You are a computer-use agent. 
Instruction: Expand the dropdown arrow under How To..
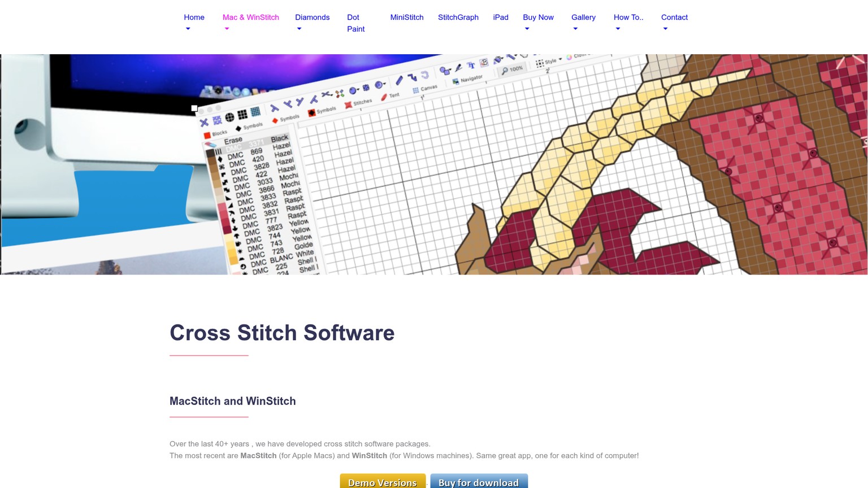point(618,29)
